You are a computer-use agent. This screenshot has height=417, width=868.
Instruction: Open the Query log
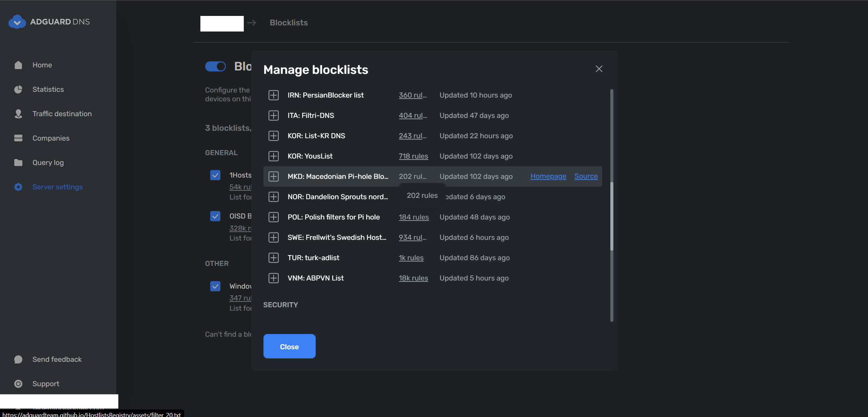point(47,162)
